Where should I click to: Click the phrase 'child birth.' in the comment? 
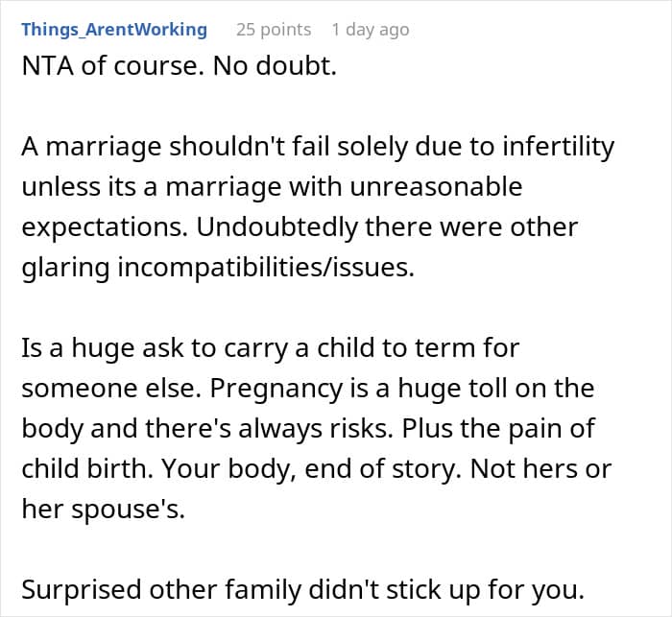tap(87, 469)
